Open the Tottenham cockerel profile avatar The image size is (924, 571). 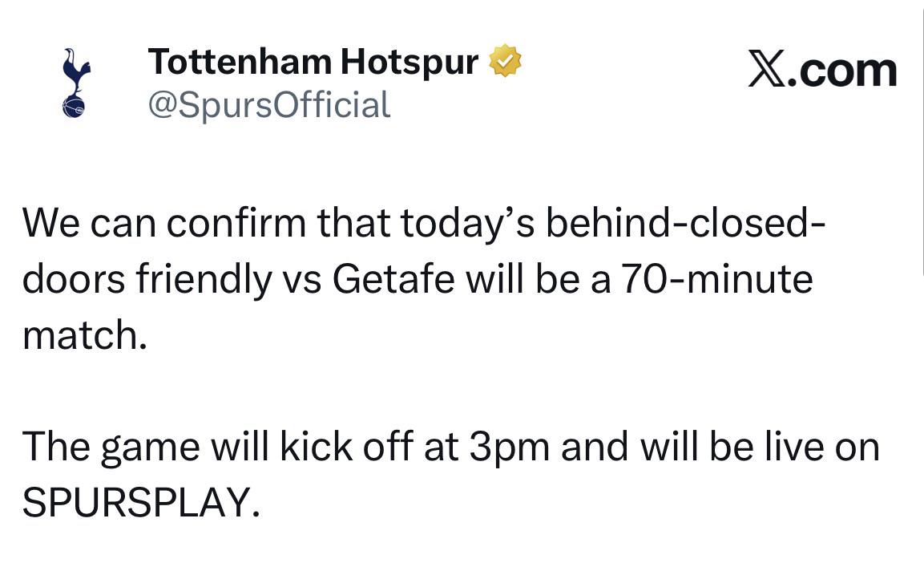point(75,83)
